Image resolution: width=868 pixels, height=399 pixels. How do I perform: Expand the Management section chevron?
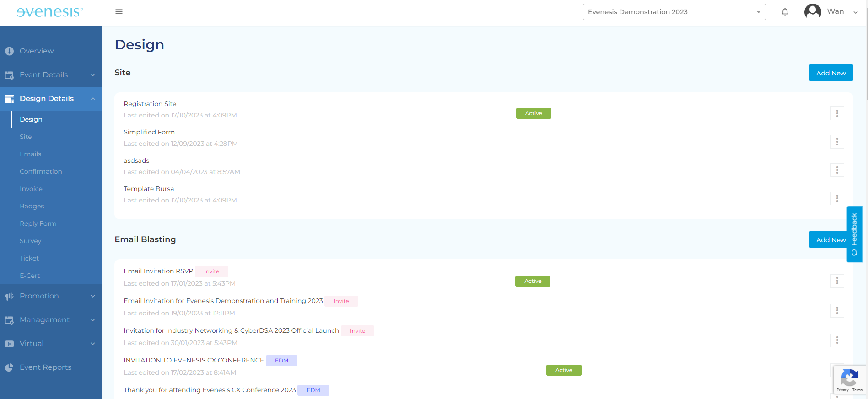click(93, 320)
